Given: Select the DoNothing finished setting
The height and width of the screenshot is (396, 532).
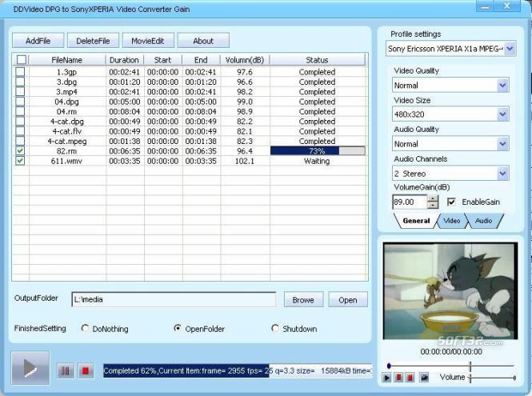Looking at the screenshot, I should click(85, 328).
